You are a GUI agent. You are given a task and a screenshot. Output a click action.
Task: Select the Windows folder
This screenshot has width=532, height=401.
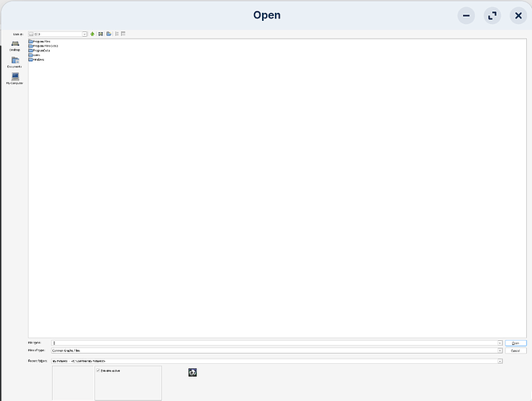pyautogui.click(x=36, y=59)
